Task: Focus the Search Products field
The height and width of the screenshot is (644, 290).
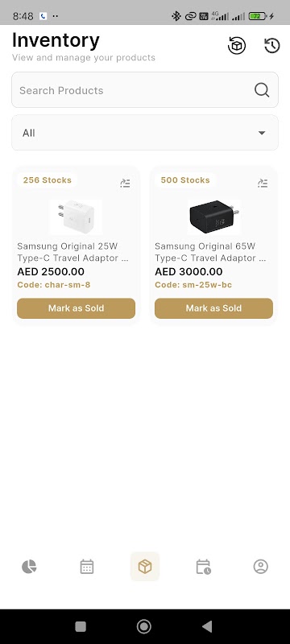Action: tap(145, 90)
